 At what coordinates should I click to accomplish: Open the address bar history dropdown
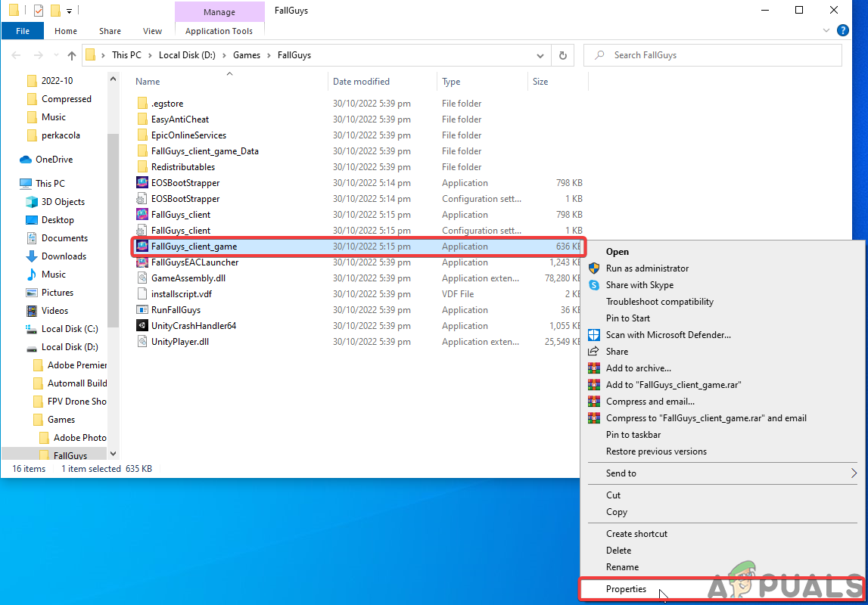[x=540, y=55]
